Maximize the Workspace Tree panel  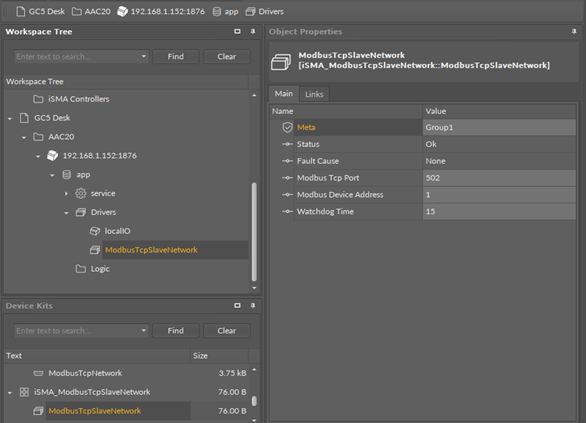point(237,31)
